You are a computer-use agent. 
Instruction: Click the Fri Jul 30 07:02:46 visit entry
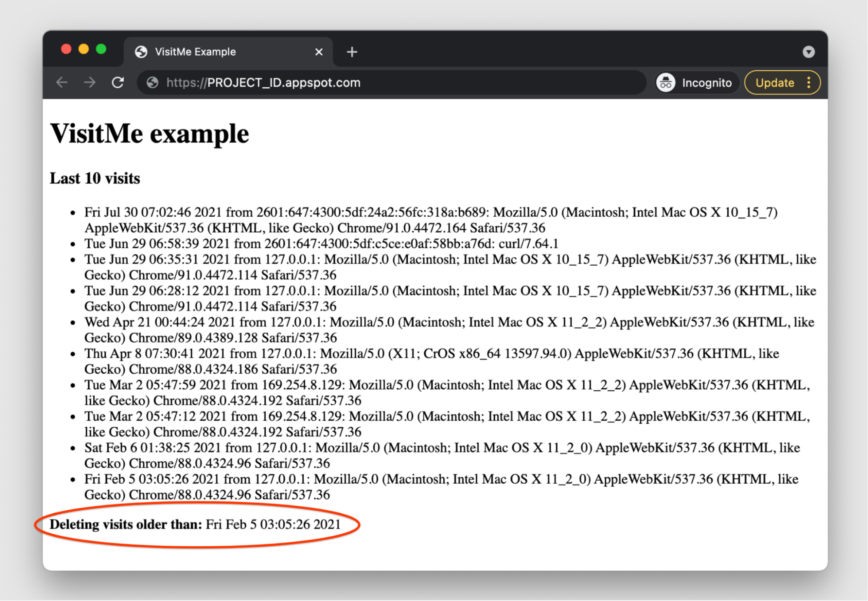click(x=431, y=220)
